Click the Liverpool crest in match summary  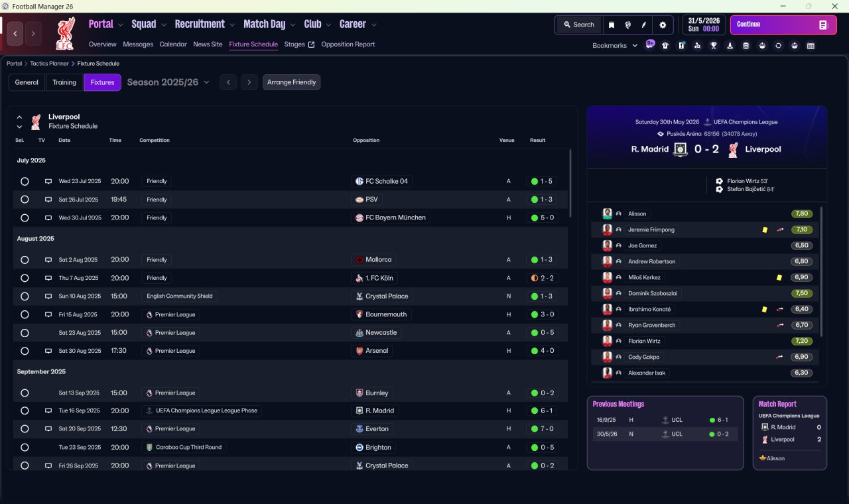pyautogui.click(x=733, y=149)
